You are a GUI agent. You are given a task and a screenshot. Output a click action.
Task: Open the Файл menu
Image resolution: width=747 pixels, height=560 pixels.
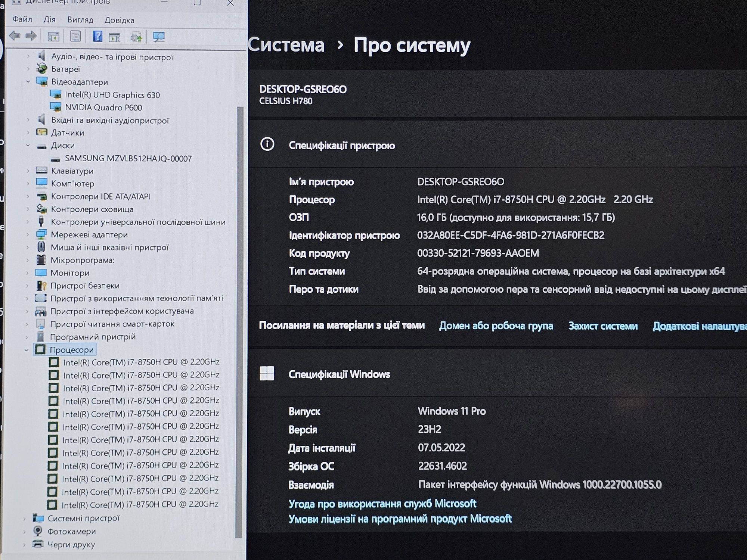pos(22,19)
